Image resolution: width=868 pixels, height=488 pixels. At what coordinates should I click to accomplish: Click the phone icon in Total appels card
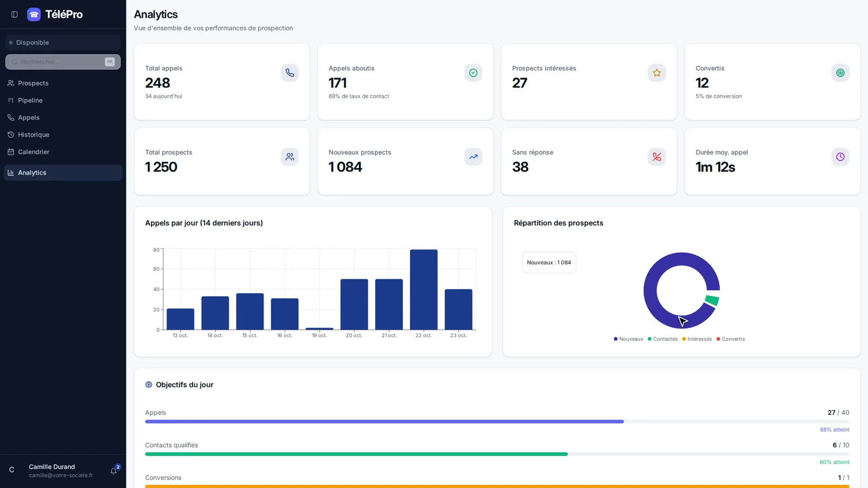(290, 73)
